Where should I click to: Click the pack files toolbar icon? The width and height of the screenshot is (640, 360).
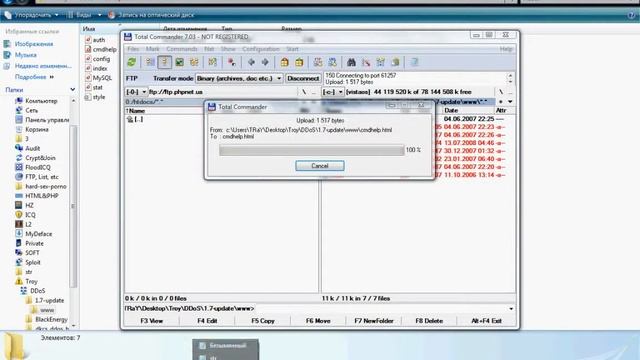[x=284, y=62]
